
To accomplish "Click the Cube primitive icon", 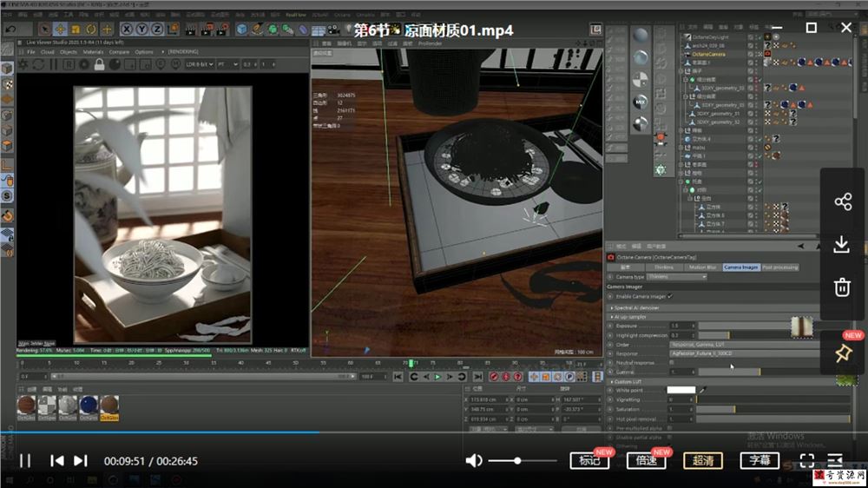I will [241, 29].
